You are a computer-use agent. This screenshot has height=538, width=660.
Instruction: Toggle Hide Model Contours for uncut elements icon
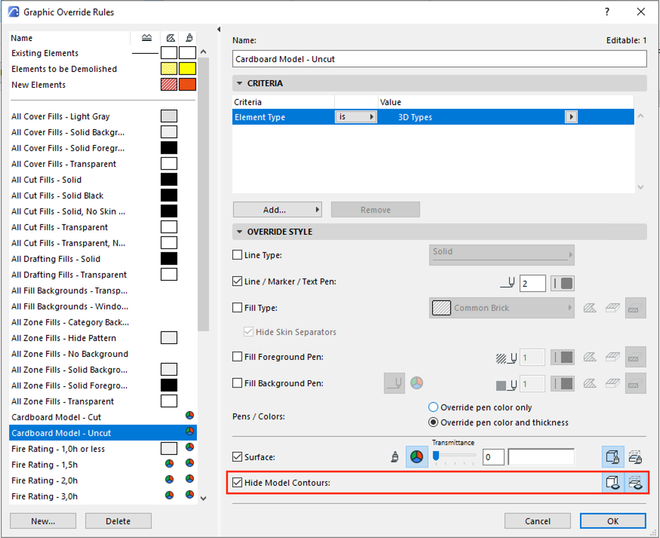pyautogui.click(x=613, y=482)
